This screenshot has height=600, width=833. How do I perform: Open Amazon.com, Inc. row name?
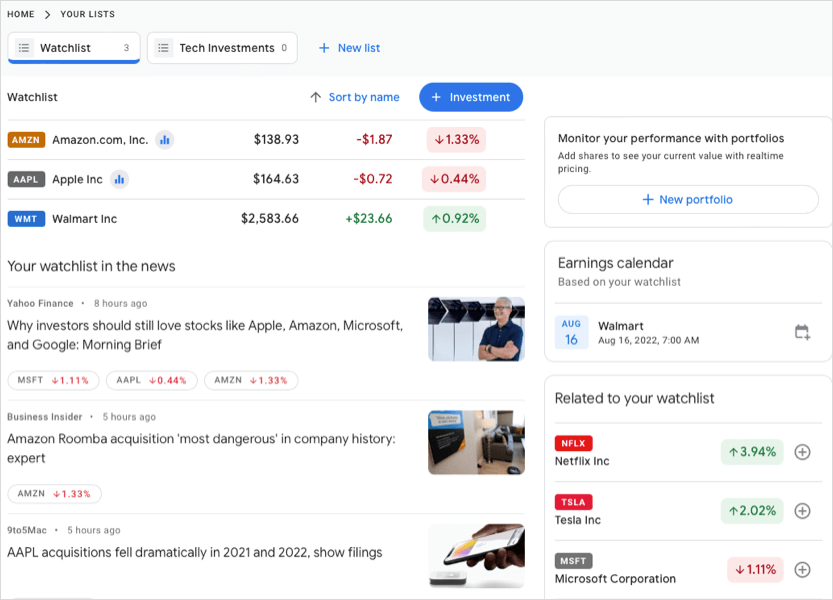click(x=100, y=140)
